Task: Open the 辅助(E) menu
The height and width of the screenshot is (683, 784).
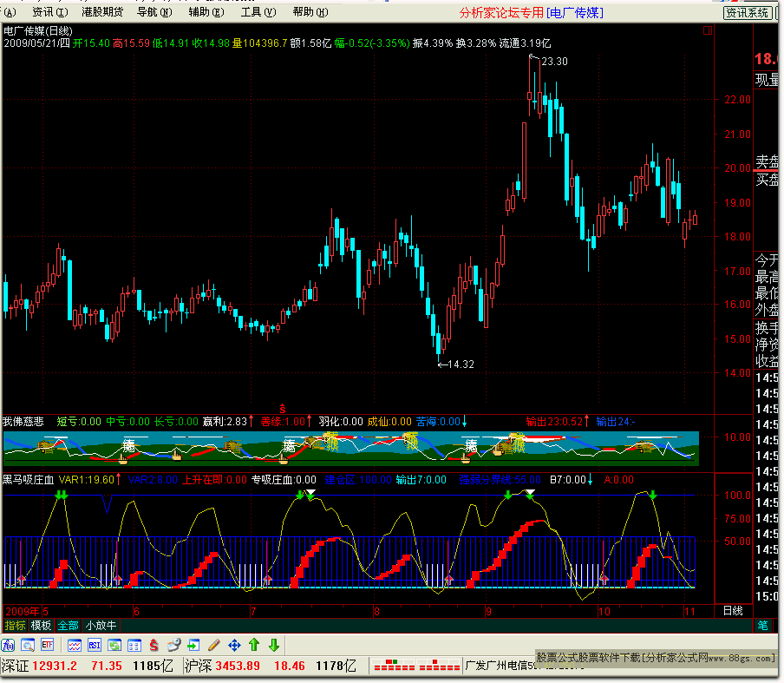Action: [206, 12]
